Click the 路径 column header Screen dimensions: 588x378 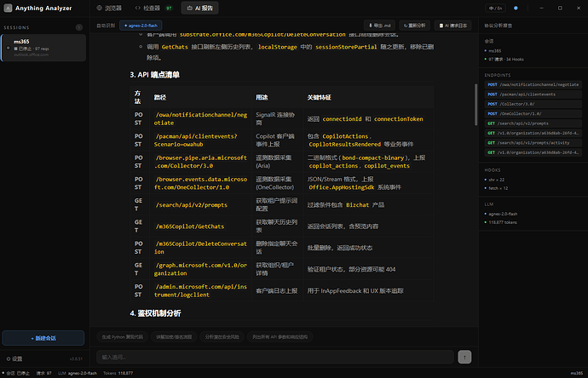[x=160, y=97]
